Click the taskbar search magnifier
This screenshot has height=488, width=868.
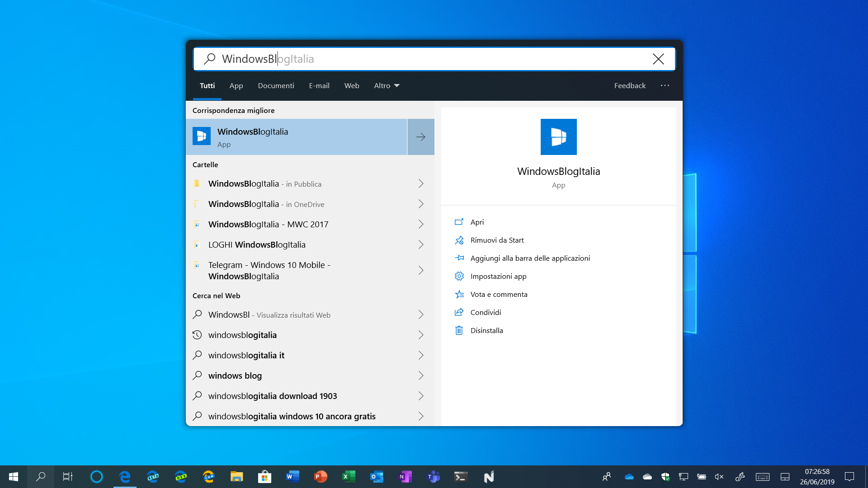(x=41, y=477)
